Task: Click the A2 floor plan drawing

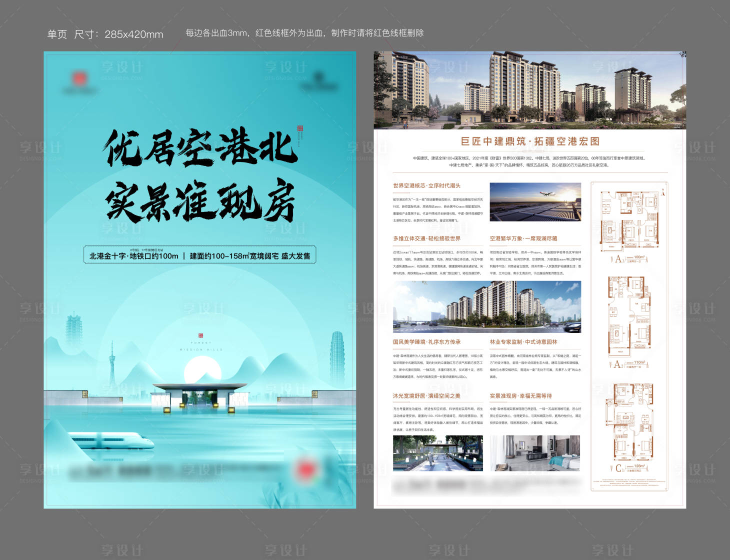Action: 629,317
